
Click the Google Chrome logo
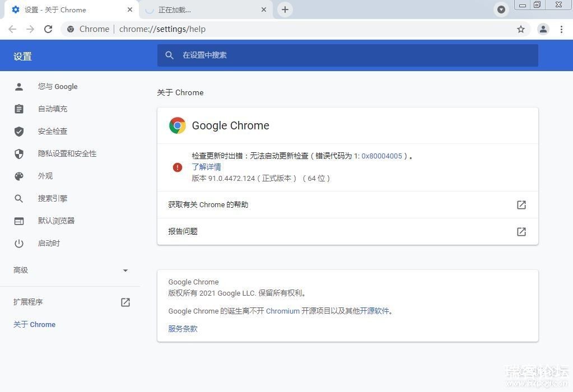click(x=178, y=125)
